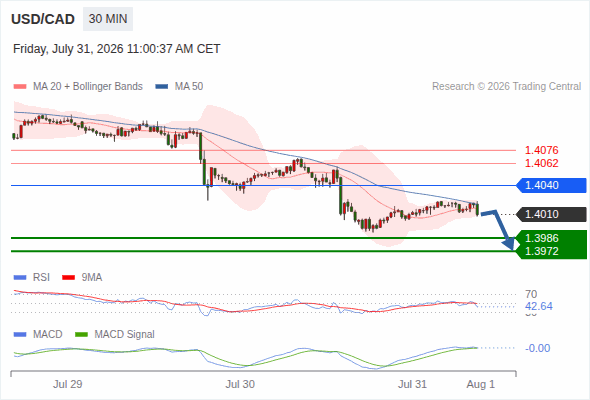The width and height of the screenshot is (590, 400).
Task: Click the Jul 30 axis label
Action: [x=240, y=384]
